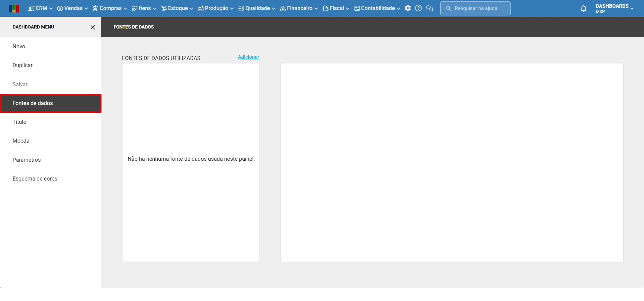
Task: Open Parâmetros in the dashboard menu
Action: 50,160
